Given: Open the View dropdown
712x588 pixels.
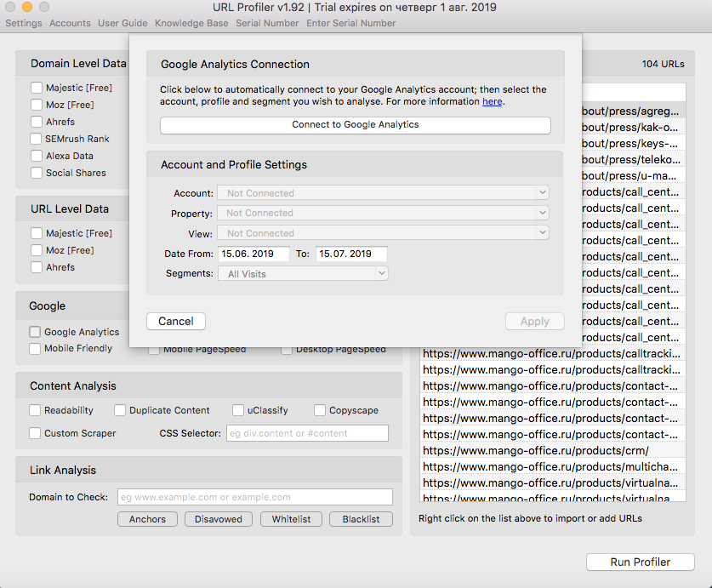Looking at the screenshot, I should 383,232.
